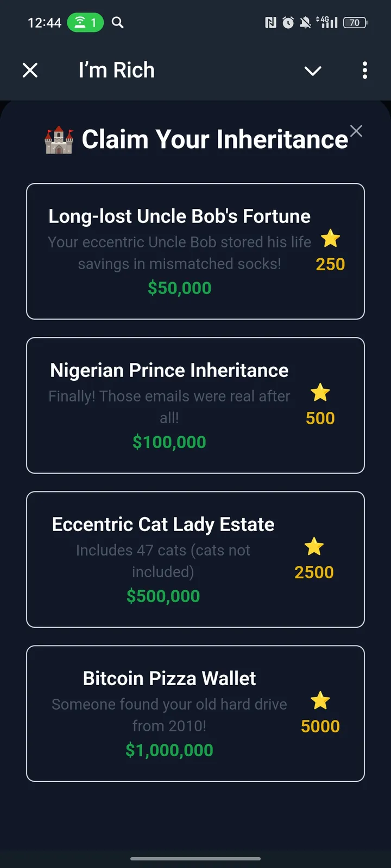Viewport: 391px width, 868px height.
Task: Click the $1,000,000 amount text
Action: tap(169, 750)
